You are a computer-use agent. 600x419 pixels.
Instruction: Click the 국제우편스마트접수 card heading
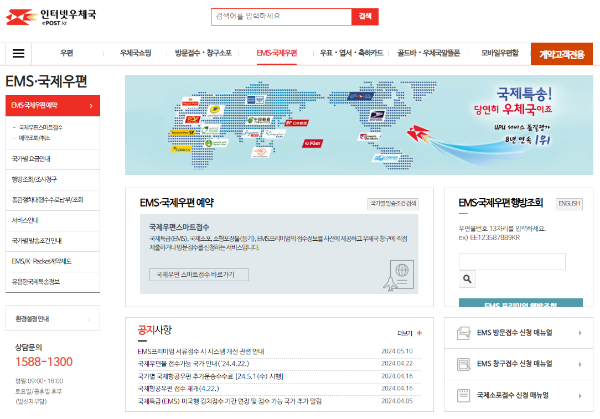tap(179, 227)
